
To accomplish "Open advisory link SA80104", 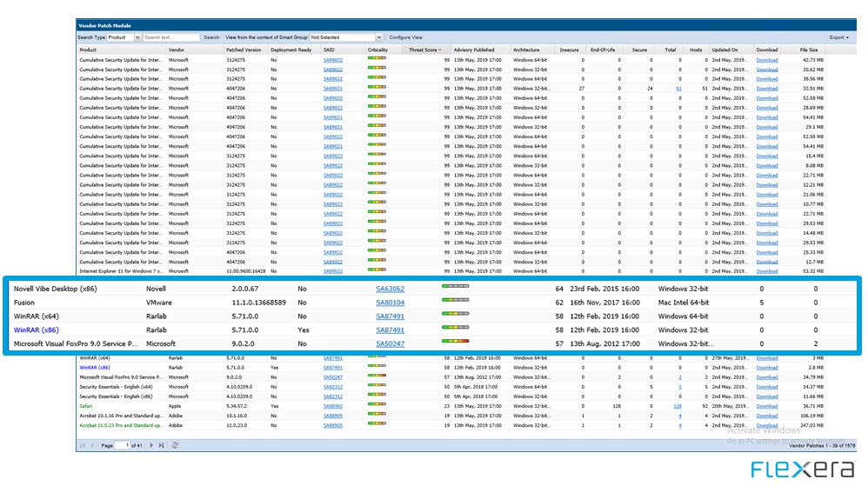I will click(x=390, y=303).
